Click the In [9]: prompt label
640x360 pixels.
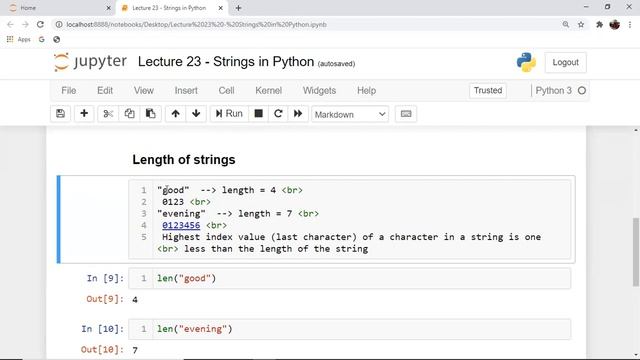105,278
